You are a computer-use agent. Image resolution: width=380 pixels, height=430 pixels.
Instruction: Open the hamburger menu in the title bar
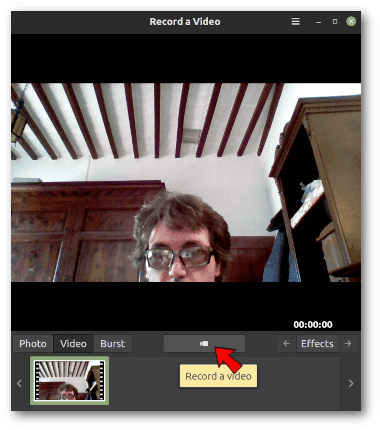(x=295, y=22)
